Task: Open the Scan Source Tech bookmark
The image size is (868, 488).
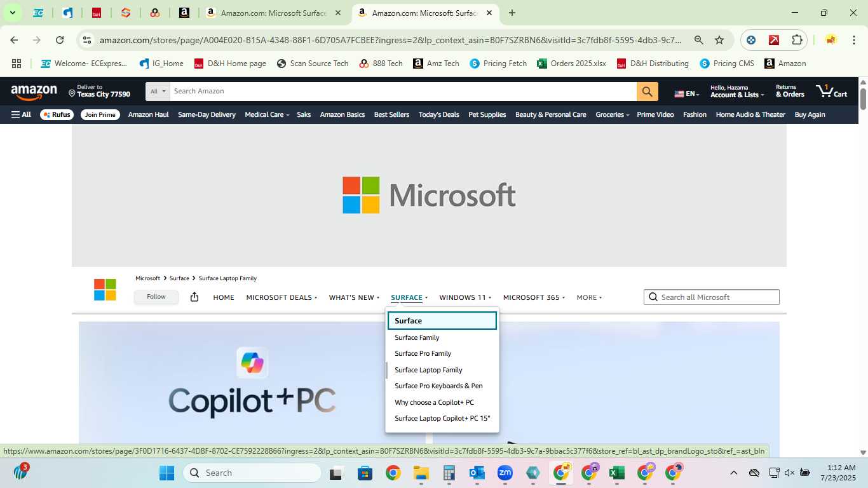Action: 312,64
